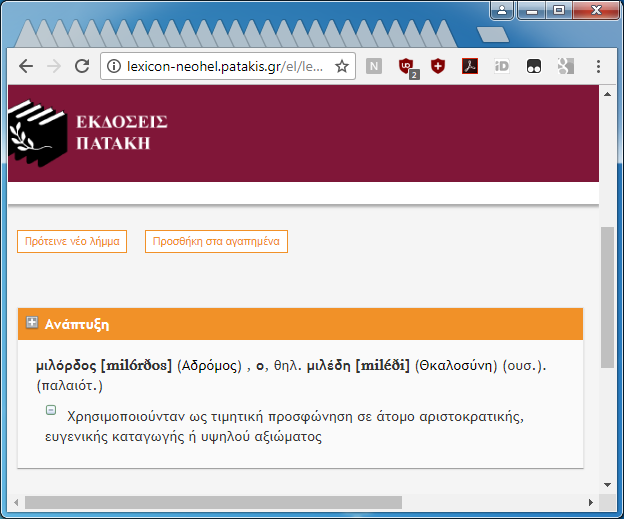Open the red shield cross extension
The height and width of the screenshot is (519, 624).
point(438,66)
